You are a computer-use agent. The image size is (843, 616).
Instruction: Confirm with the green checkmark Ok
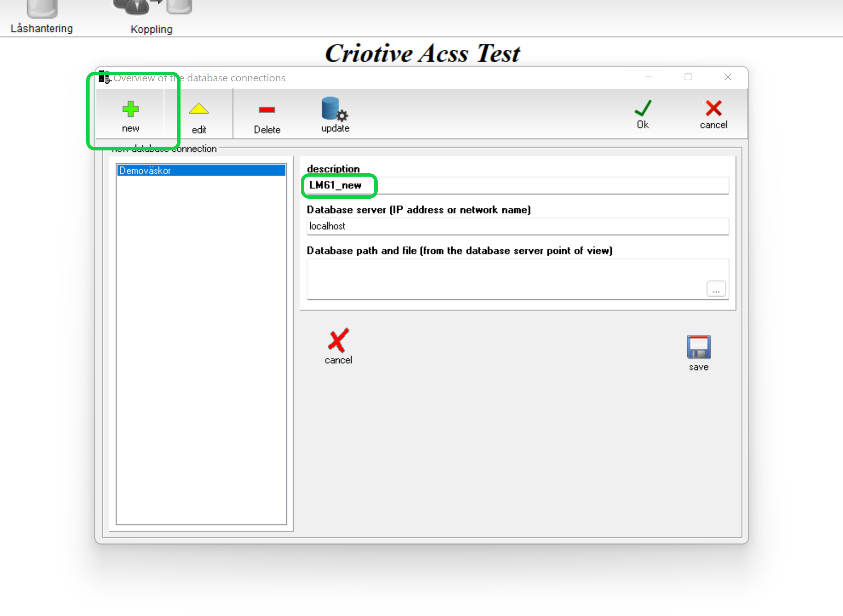pos(642,109)
